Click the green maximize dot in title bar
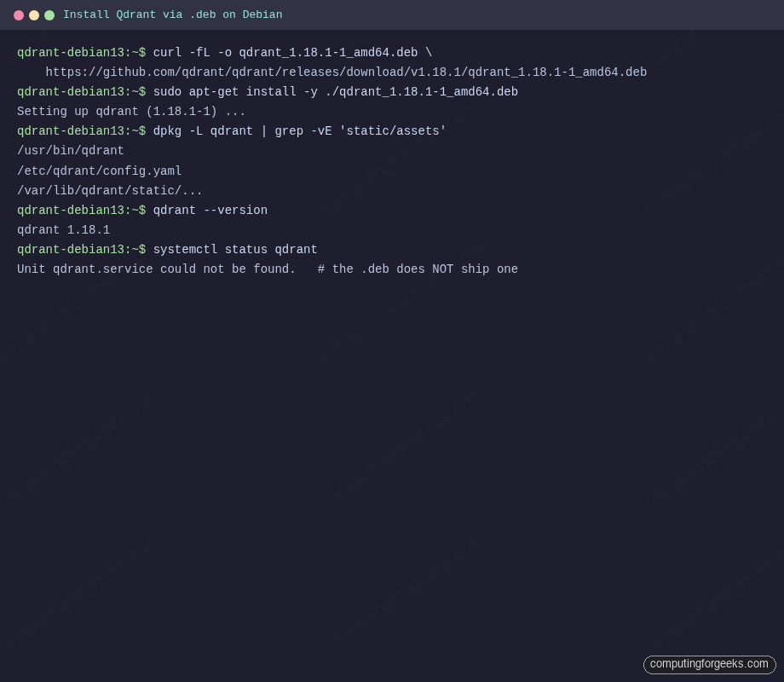784x682 pixels. (49, 15)
